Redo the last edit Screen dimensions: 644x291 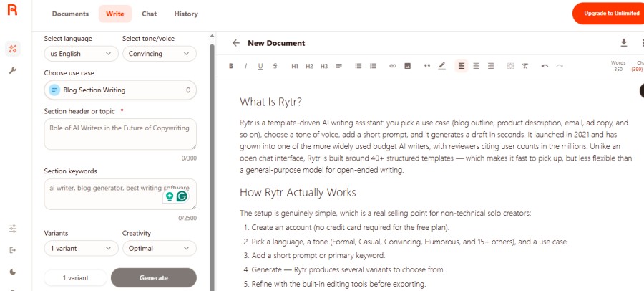pyautogui.click(x=560, y=66)
